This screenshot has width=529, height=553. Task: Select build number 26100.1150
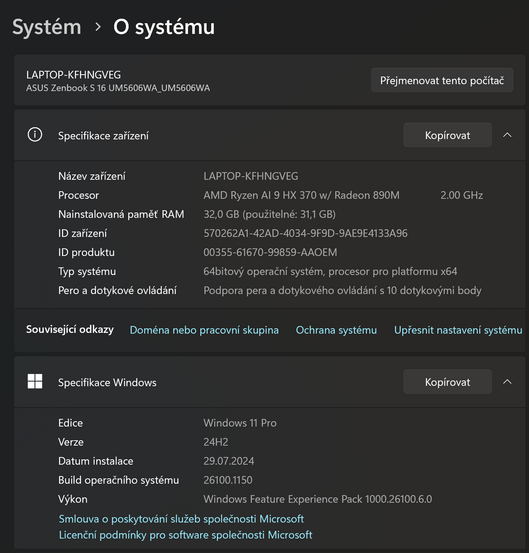pos(228,480)
